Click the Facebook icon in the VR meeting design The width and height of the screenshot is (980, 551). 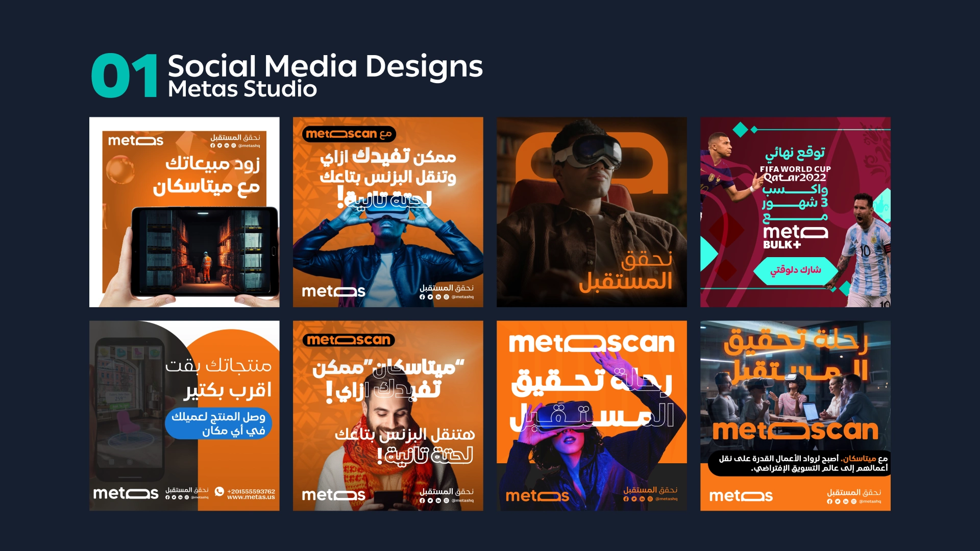[829, 502]
